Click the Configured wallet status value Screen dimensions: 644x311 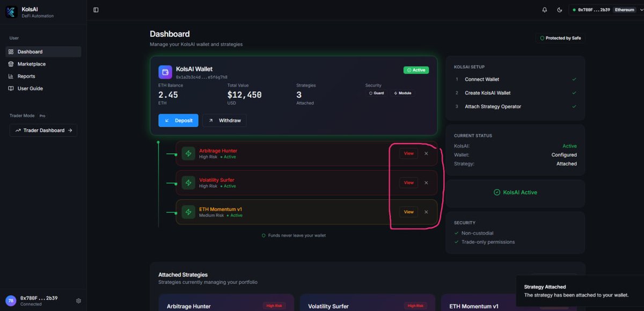click(x=564, y=155)
